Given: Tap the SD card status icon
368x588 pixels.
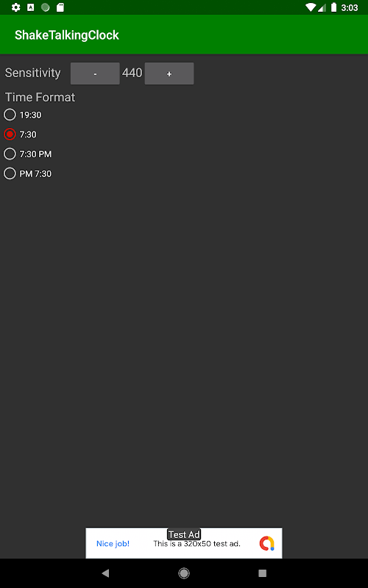Looking at the screenshot, I should pos(60,7).
